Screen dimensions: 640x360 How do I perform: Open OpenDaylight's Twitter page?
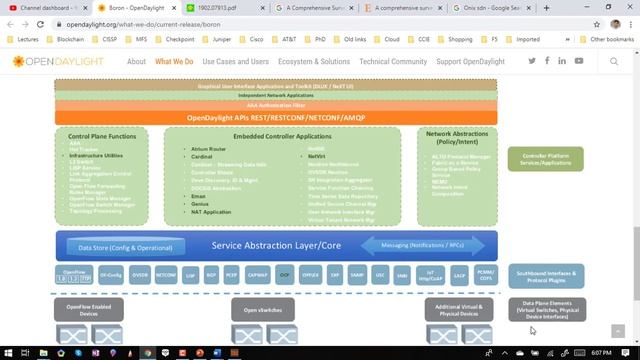pos(532,61)
